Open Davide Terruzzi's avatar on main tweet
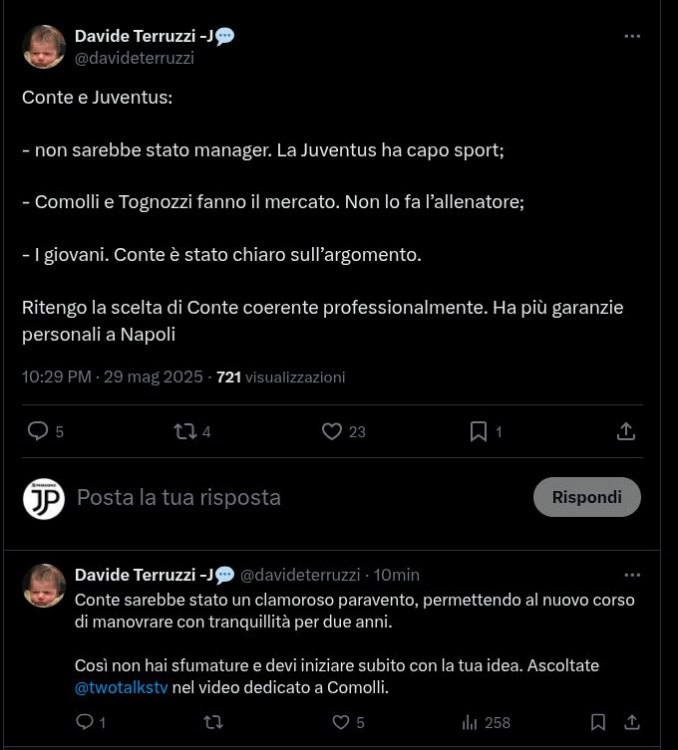 [x=44, y=47]
